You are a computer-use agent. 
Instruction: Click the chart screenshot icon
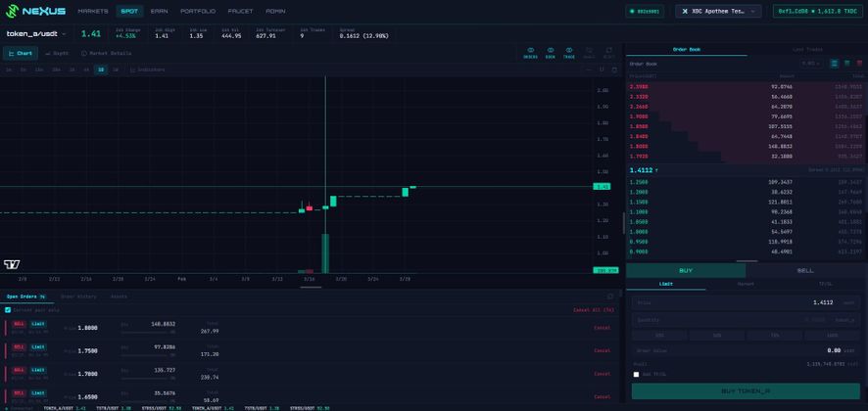[602, 69]
